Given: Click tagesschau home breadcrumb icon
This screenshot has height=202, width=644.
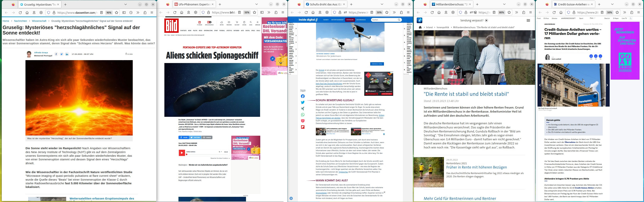Looking at the screenshot, I should 420,27.
